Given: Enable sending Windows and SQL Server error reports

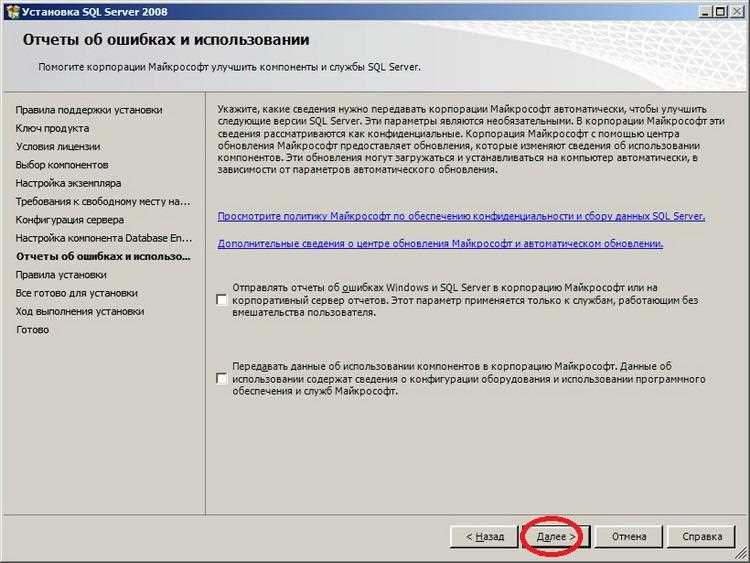Looking at the screenshot, I should [221, 300].
